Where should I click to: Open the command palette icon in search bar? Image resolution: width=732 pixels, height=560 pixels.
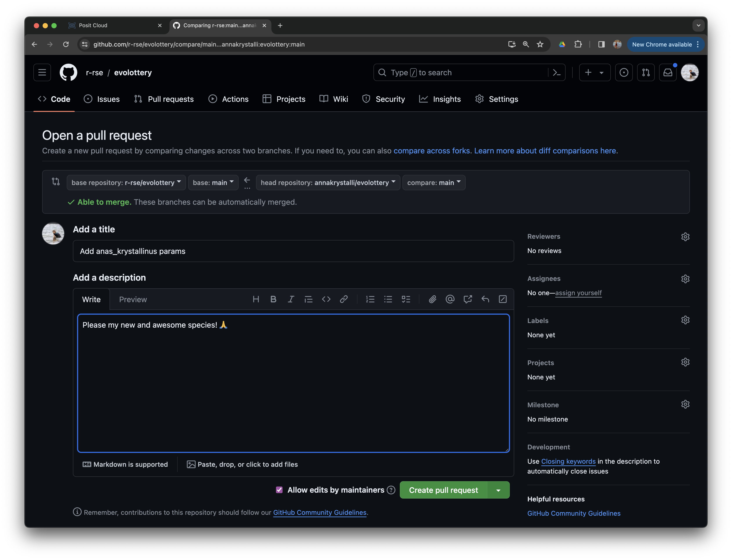[x=557, y=72]
